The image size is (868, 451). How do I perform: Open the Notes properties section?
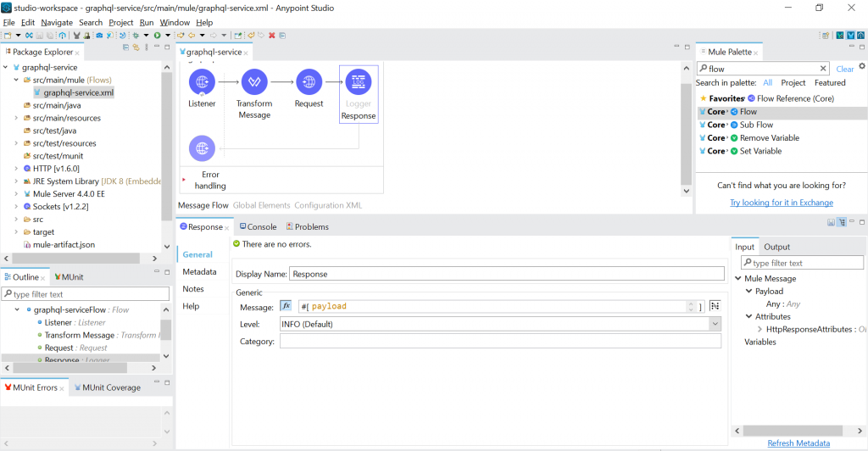point(193,289)
